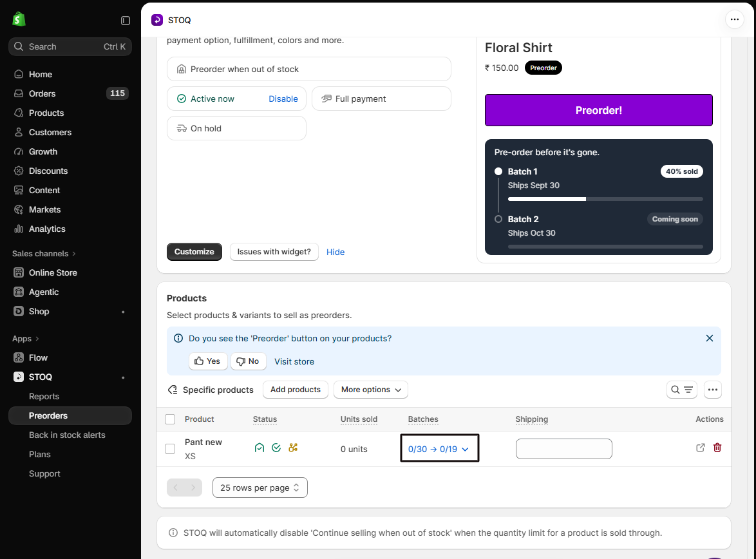Toggle the select-all Product checkbox in header

pyautogui.click(x=170, y=419)
